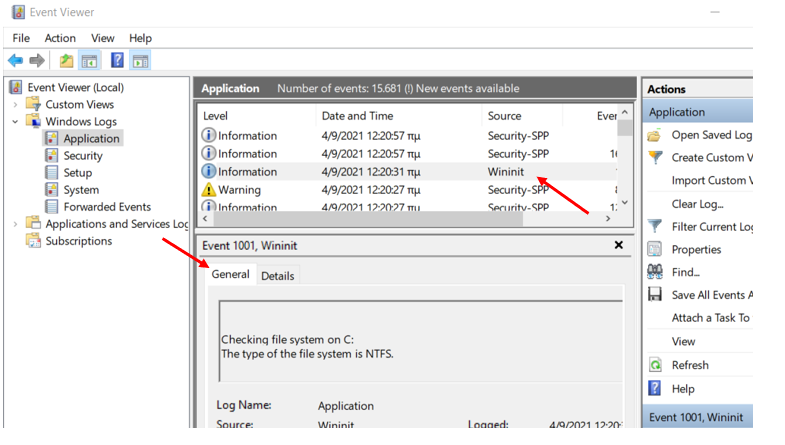
Task: Expand the Custom Views tree node
Action: pos(15,105)
